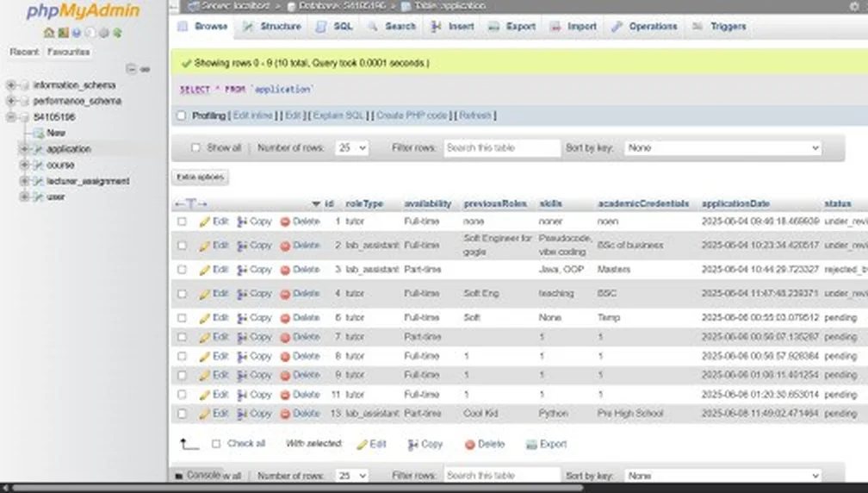Open the Export tab
The height and width of the screenshot is (493, 868).
pos(512,26)
